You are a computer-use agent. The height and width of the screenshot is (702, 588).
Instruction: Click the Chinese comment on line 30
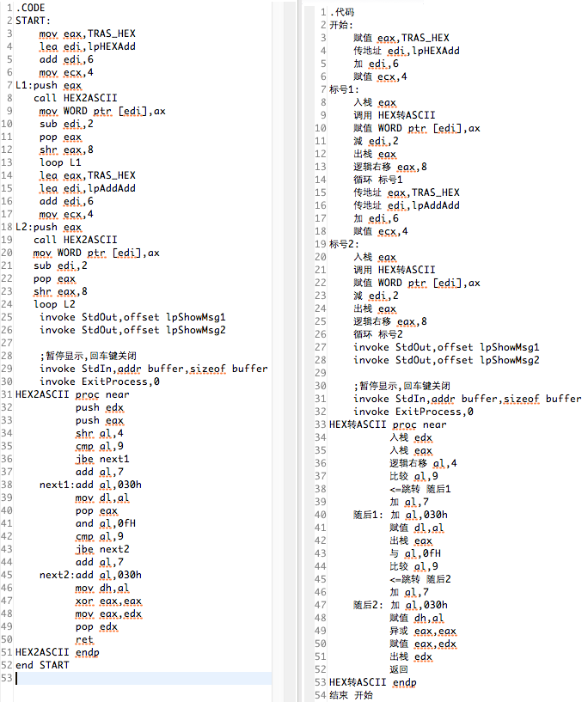401,386
